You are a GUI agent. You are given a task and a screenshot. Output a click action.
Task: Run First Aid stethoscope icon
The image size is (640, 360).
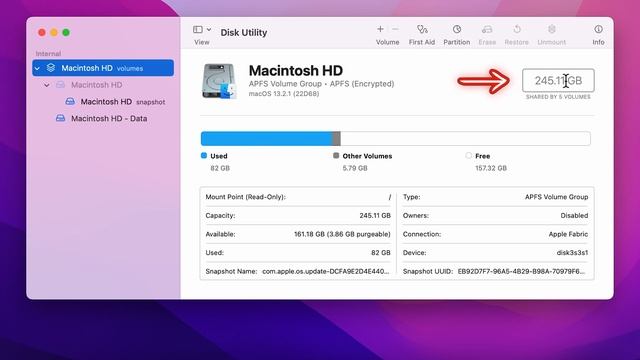(x=422, y=29)
